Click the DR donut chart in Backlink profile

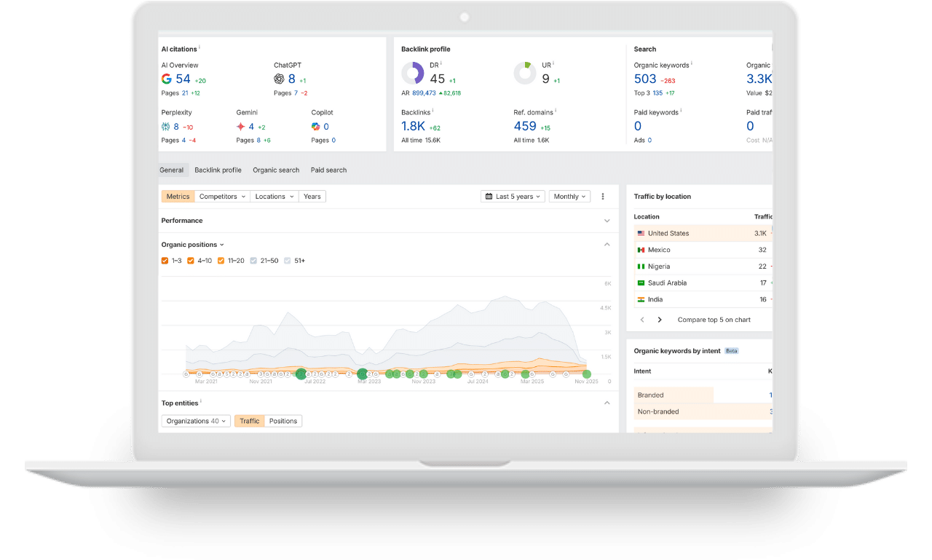414,73
